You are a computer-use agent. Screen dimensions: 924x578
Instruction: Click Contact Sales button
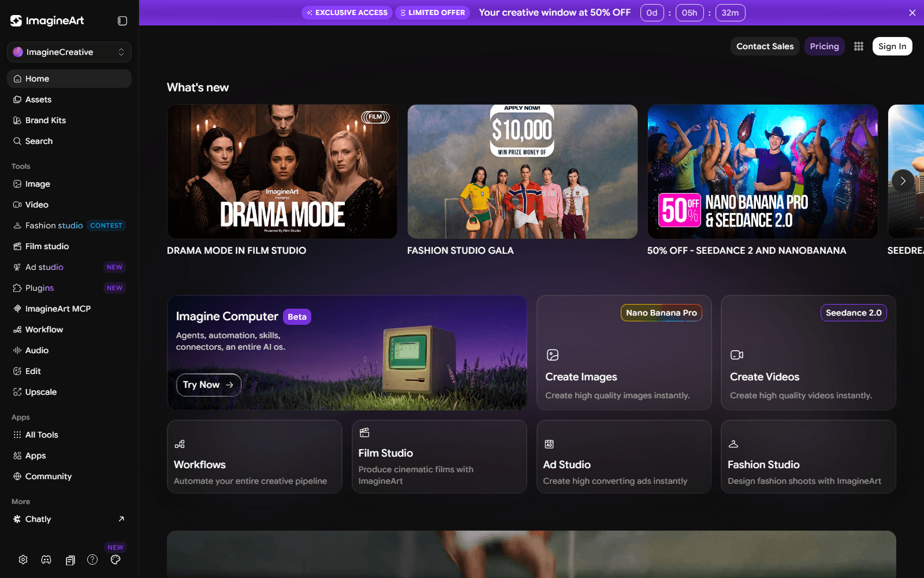tap(765, 46)
